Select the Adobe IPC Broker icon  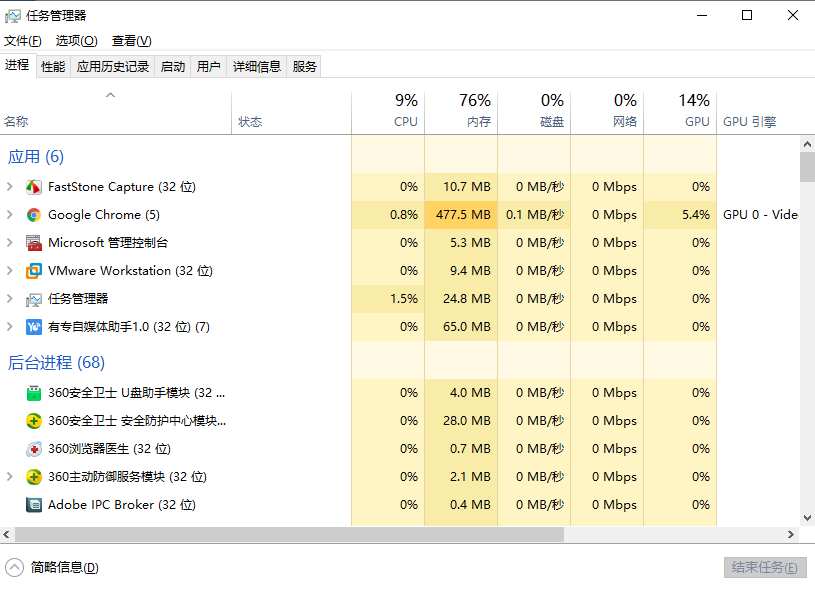(x=34, y=505)
